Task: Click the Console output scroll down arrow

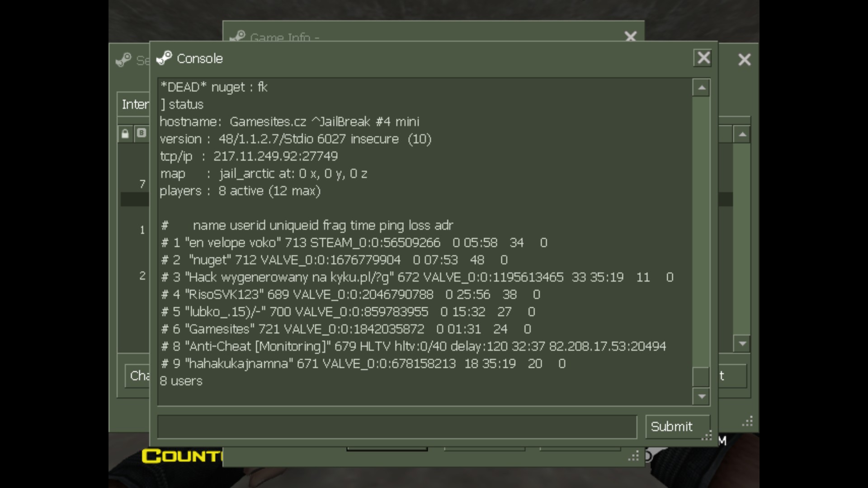Action: pyautogui.click(x=701, y=396)
